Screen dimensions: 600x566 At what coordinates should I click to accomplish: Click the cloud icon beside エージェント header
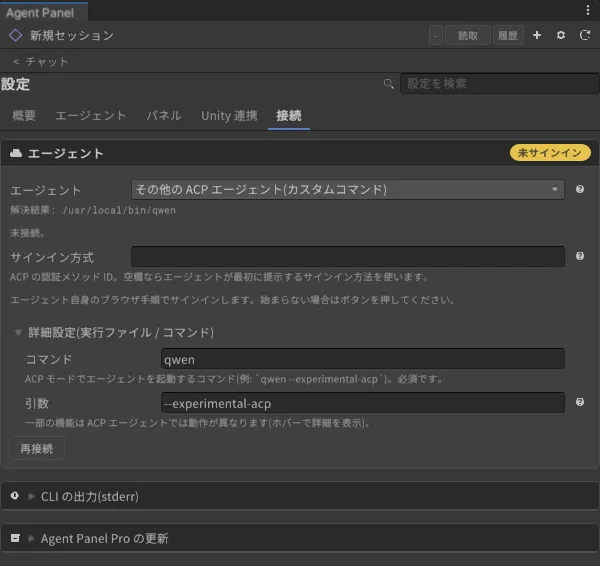16,153
